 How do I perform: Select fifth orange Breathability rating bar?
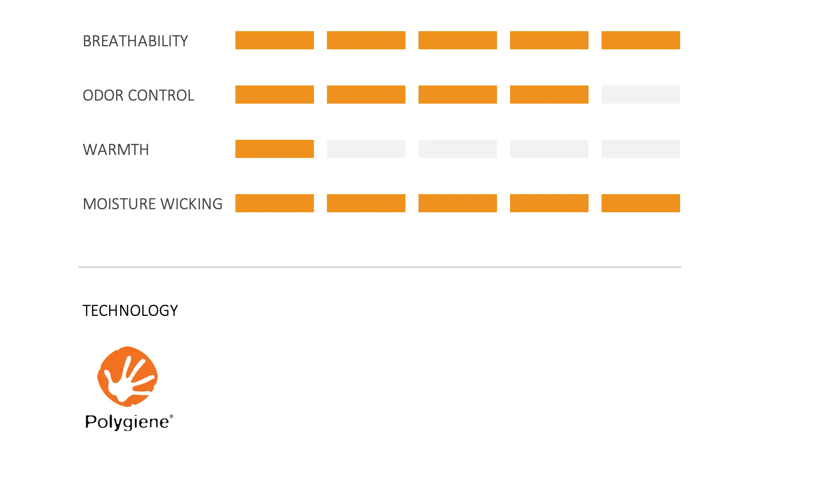(641, 40)
